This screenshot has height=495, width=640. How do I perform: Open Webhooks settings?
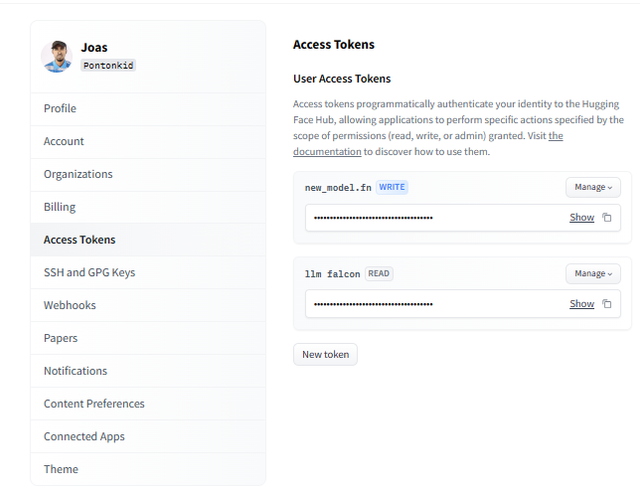[70, 305]
